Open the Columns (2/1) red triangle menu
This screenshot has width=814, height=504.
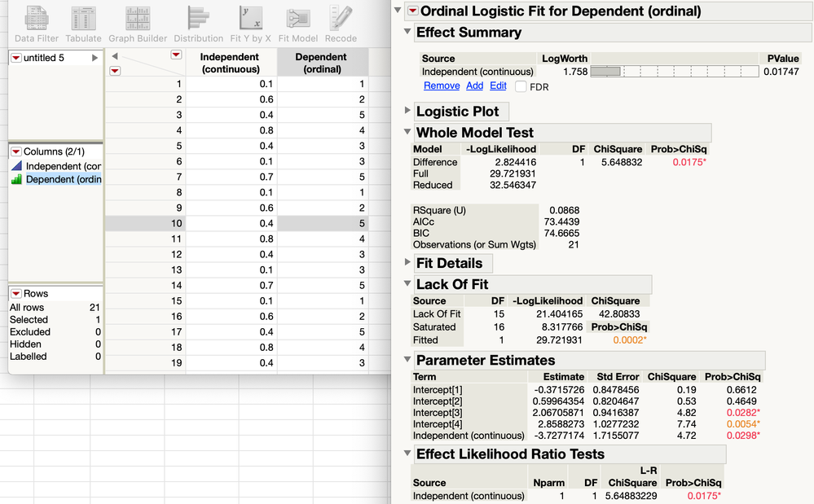click(16, 151)
